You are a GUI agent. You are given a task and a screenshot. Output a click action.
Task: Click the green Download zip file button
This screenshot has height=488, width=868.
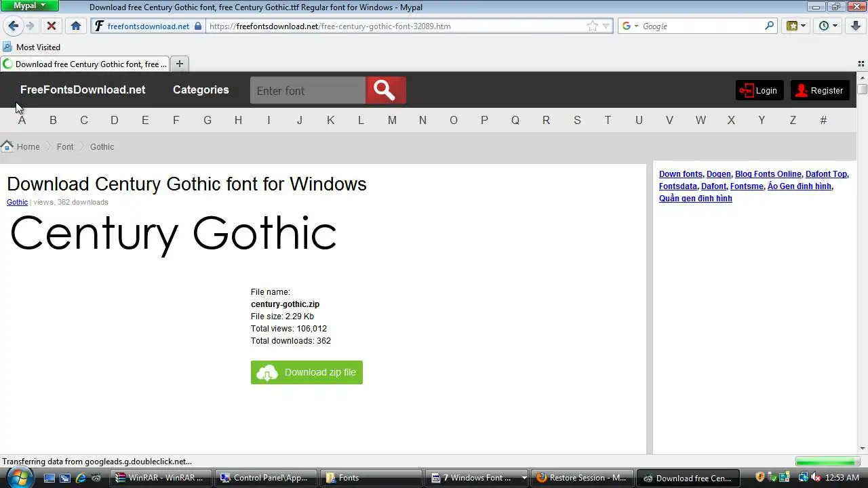(x=307, y=372)
